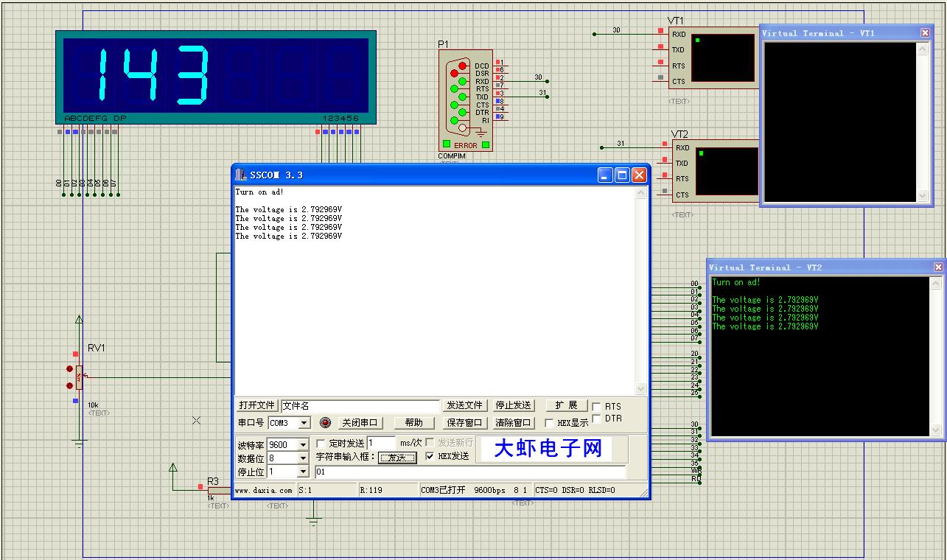
Task: Toggle the RTS checkbox
Action: (597, 407)
